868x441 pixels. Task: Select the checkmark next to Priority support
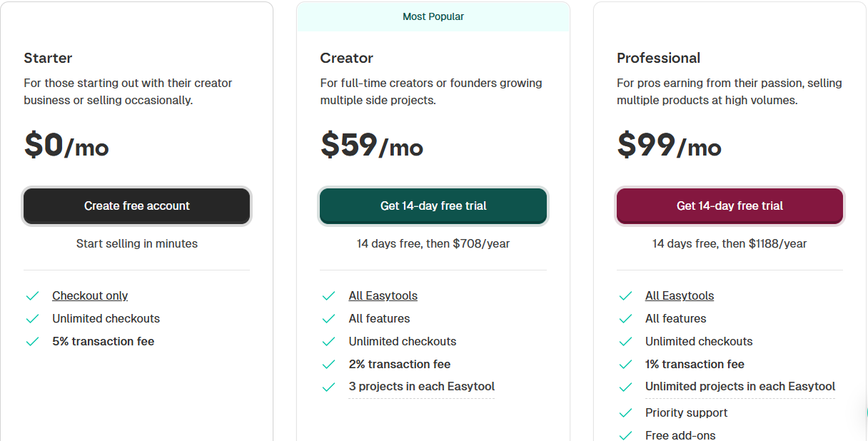coord(625,412)
